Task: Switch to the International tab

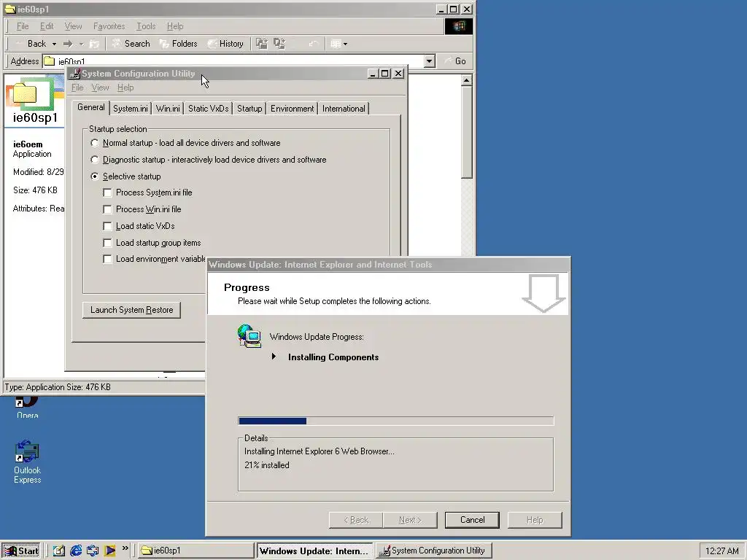Action: (344, 109)
